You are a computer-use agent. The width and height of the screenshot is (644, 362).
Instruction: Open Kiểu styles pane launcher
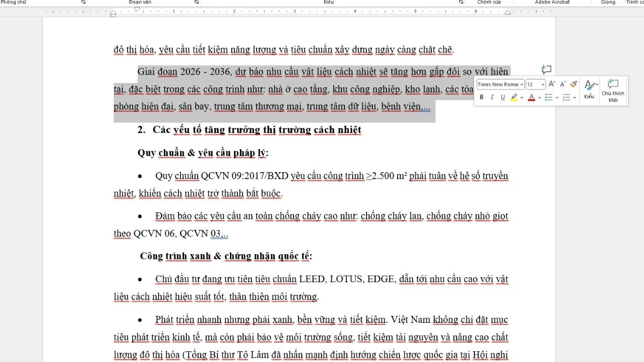point(461,2)
